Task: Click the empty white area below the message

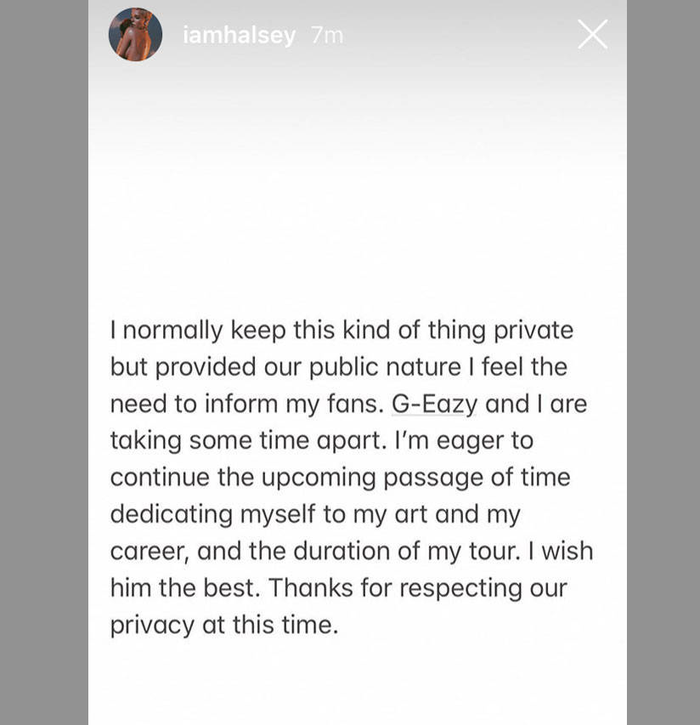Action: point(357,684)
